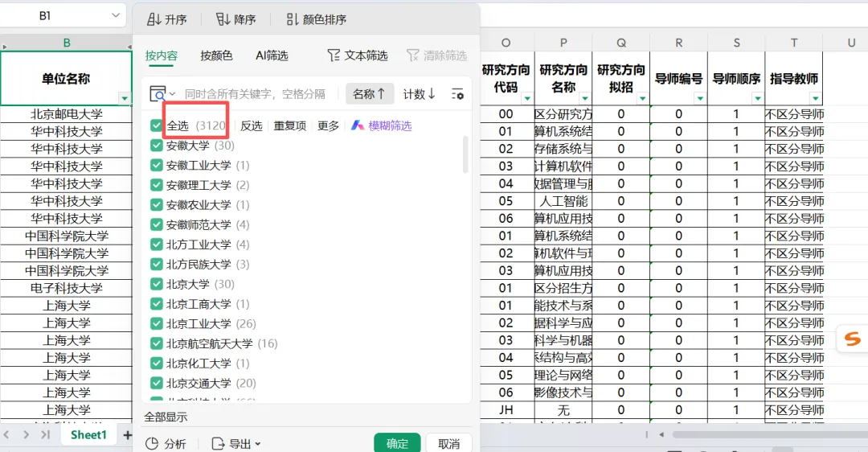868x452 pixels.
Task: Select column B header
Action: point(67,43)
